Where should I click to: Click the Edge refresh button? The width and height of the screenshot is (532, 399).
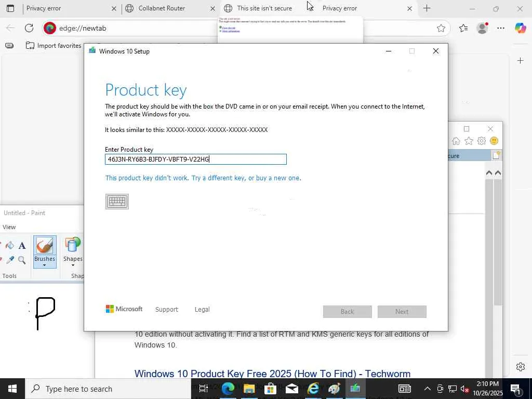click(29, 28)
